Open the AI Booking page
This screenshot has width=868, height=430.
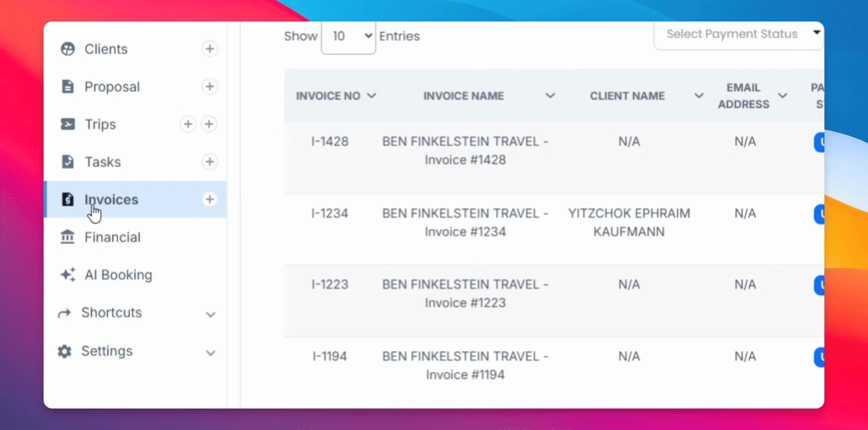click(x=118, y=275)
